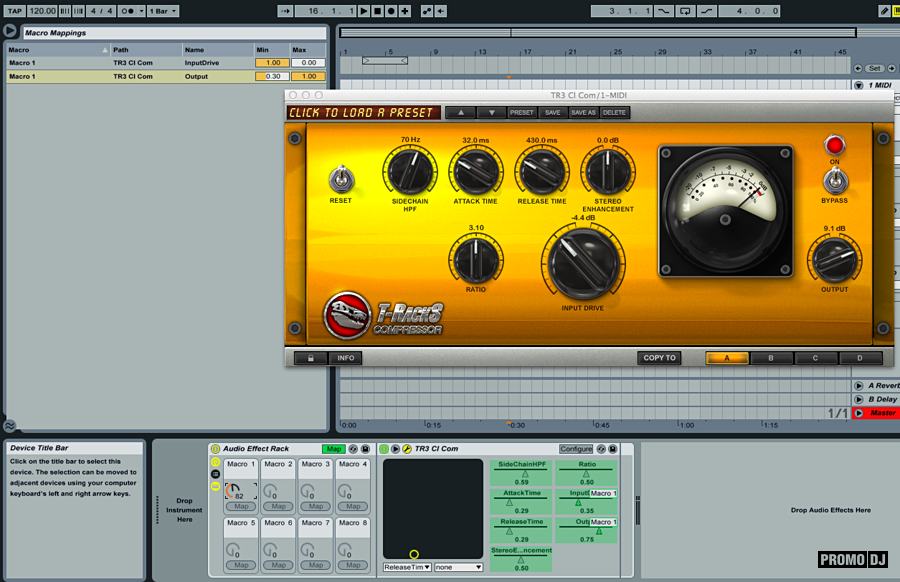900x582 pixels.
Task: Click the Master track play button
Action: coord(859,413)
